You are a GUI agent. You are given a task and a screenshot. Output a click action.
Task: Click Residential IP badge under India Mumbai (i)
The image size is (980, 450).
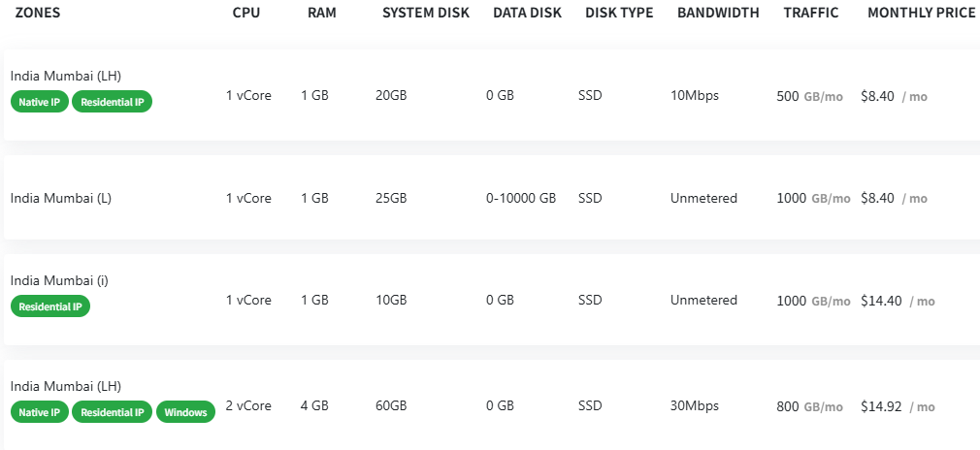click(x=50, y=306)
